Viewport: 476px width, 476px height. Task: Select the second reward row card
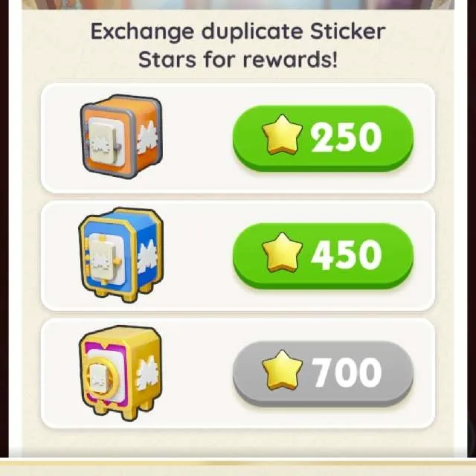tap(238, 256)
